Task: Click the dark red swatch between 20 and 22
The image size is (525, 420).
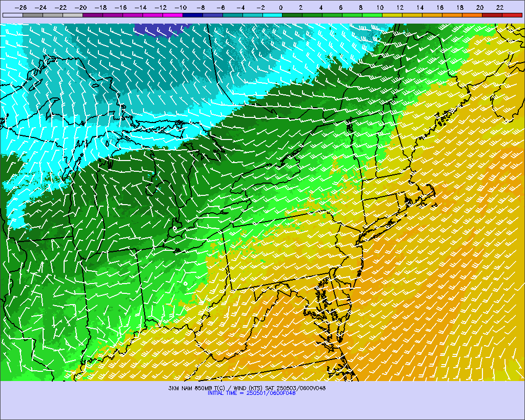Action: [x=492, y=15]
